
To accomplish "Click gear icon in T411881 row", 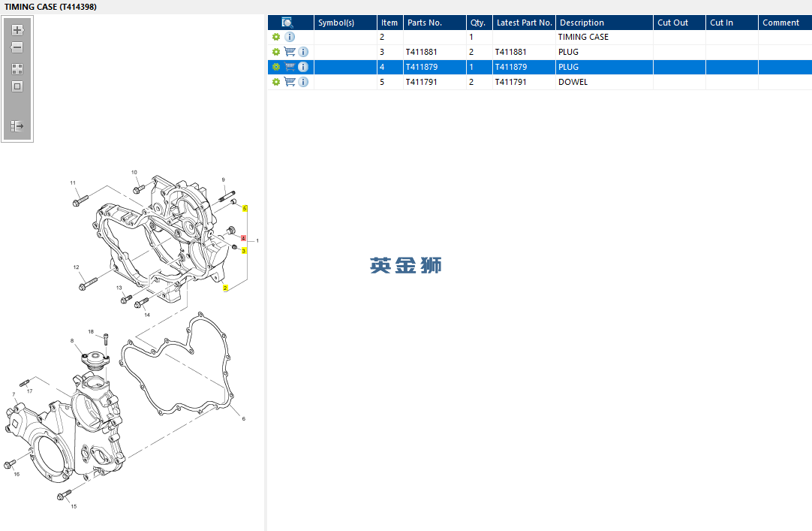I will [276, 52].
